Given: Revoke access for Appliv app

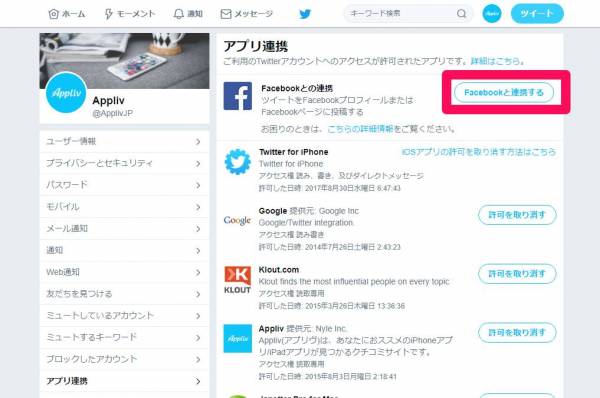Looking at the screenshot, I should pyautogui.click(x=517, y=333).
